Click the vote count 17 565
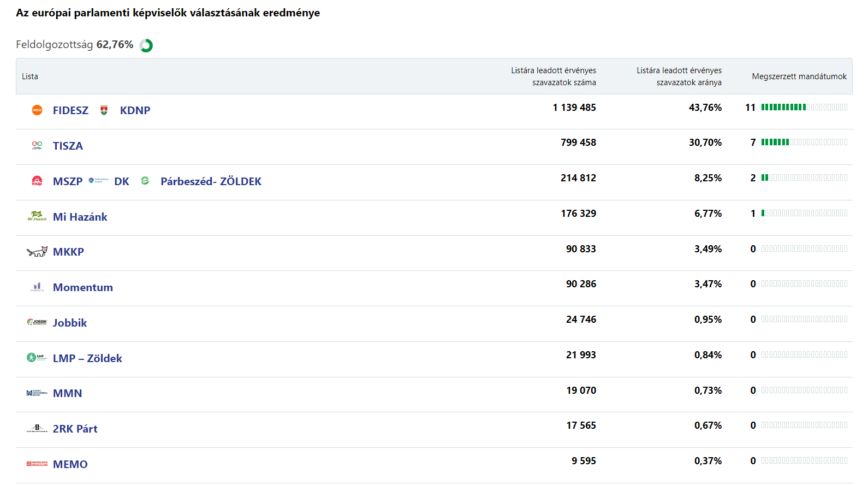The height and width of the screenshot is (485, 868). coord(581,425)
